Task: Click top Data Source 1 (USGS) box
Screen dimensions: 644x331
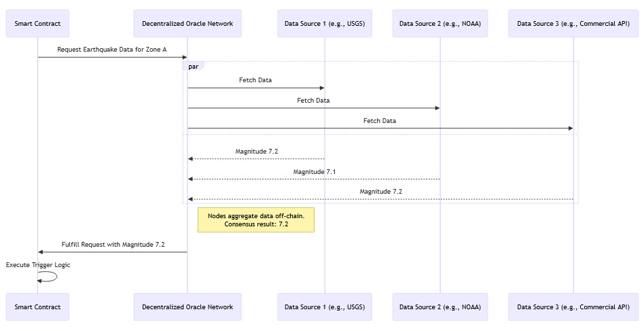Action: (x=324, y=24)
